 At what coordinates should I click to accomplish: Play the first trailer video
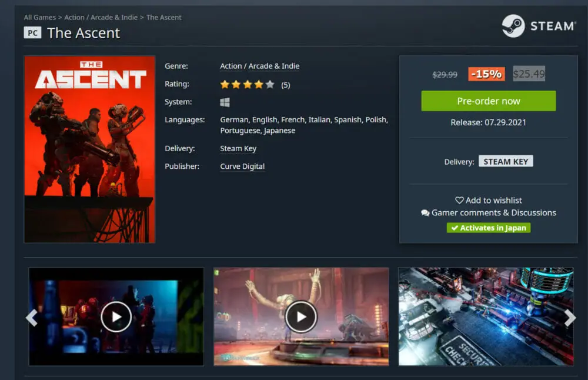(x=116, y=317)
